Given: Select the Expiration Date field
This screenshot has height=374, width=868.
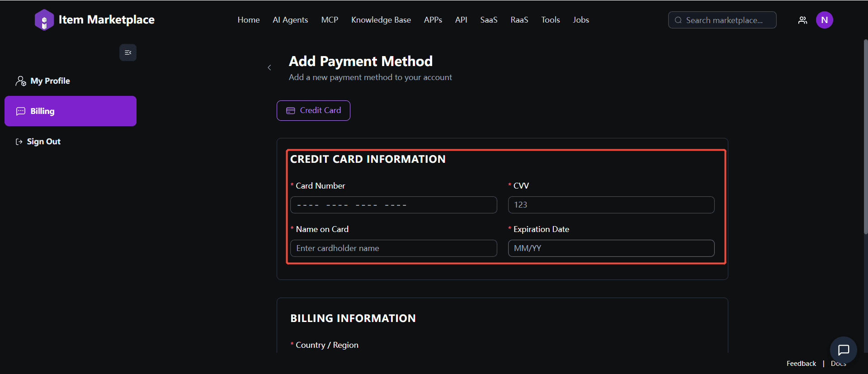Looking at the screenshot, I should 611,248.
